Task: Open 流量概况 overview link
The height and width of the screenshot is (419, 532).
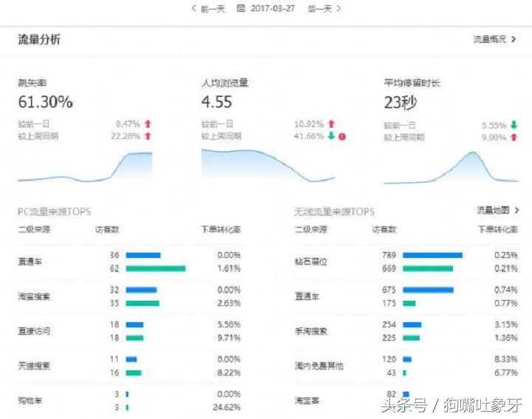Action: [490, 39]
